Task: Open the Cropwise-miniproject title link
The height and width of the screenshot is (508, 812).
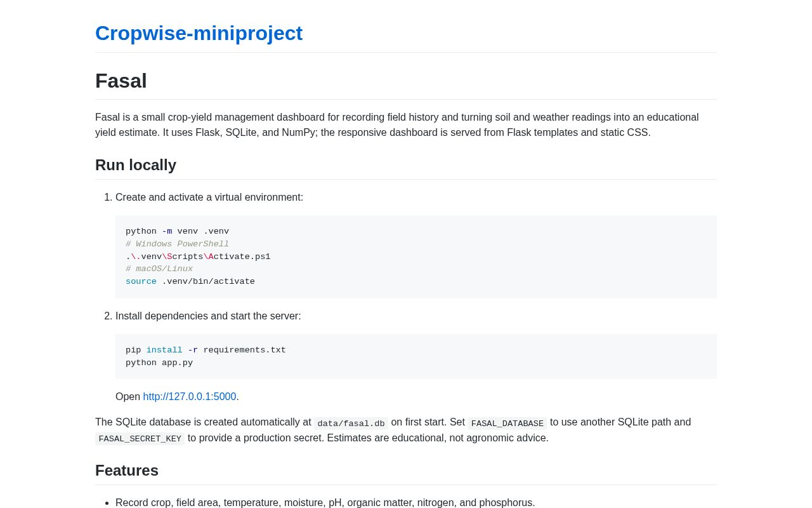Action: 199,33
